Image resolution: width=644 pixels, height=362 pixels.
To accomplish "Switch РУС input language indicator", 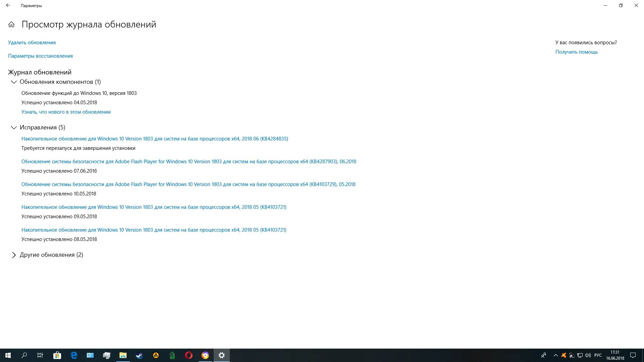I will tap(598, 355).
